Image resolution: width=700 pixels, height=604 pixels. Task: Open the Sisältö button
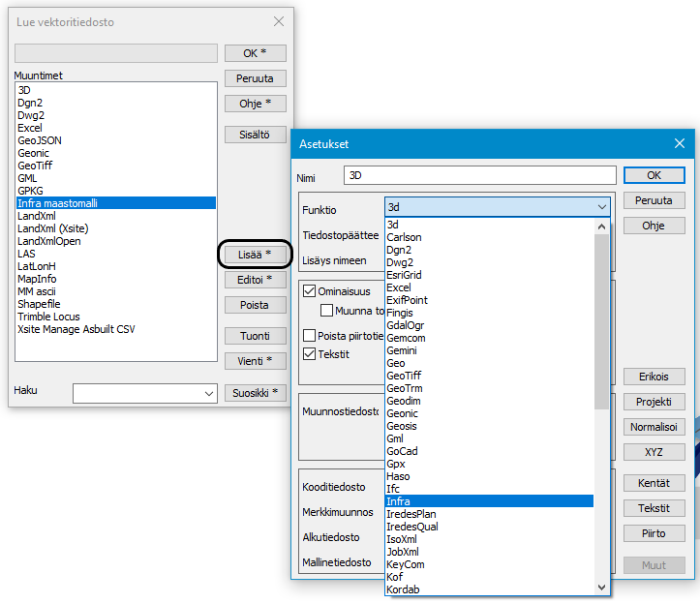[x=256, y=135]
